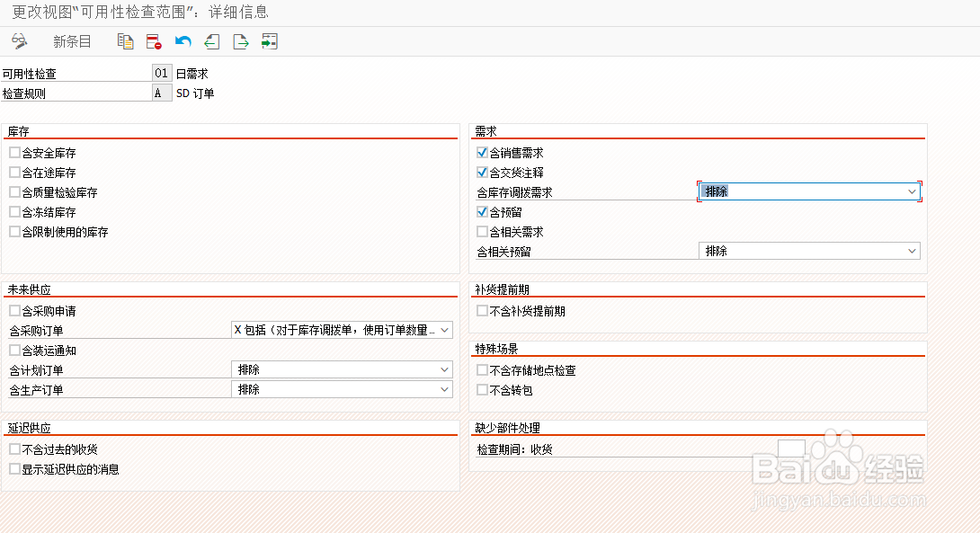Click the 未来供应 section header
The height and width of the screenshot is (533, 980).
(30, 289)
